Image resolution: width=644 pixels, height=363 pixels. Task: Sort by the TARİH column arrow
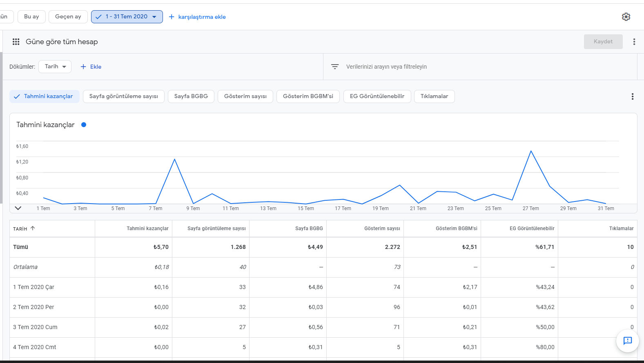(x=33, y=229)
